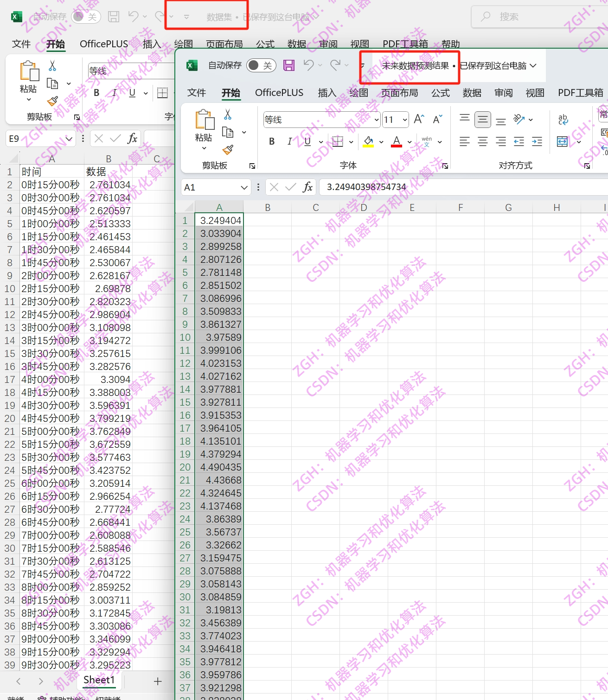Click the Align Left icon
Screen dimensions: 608x700
pyautogui.click(x=465, y=141)
